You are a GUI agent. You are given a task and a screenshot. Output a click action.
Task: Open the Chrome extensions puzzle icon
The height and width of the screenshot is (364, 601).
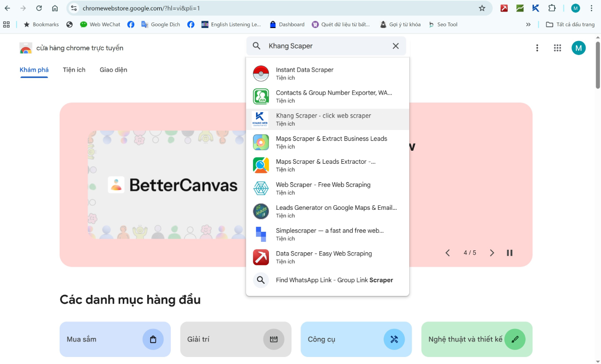[x=551, y=8]
